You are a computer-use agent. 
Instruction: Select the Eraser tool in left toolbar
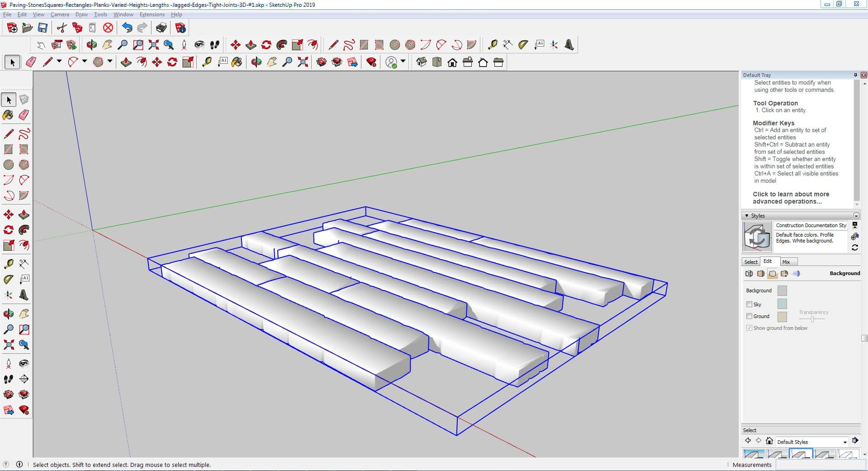point(24,115)
